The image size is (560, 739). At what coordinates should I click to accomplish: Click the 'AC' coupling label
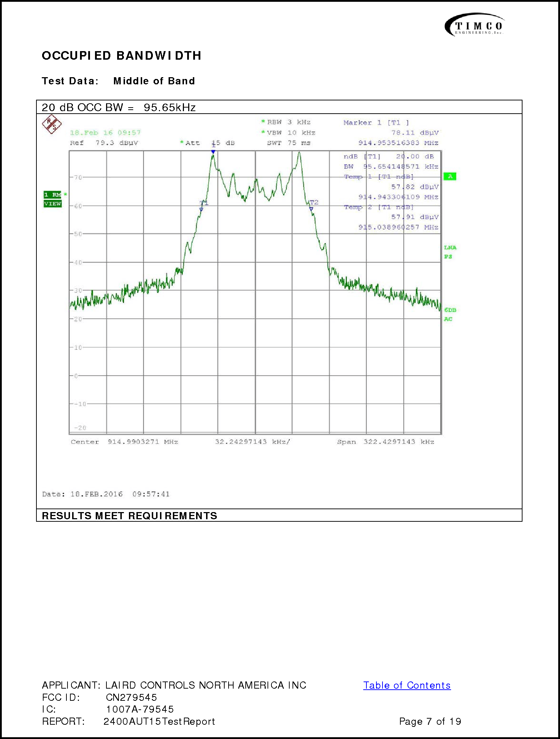tap(448, 319)
